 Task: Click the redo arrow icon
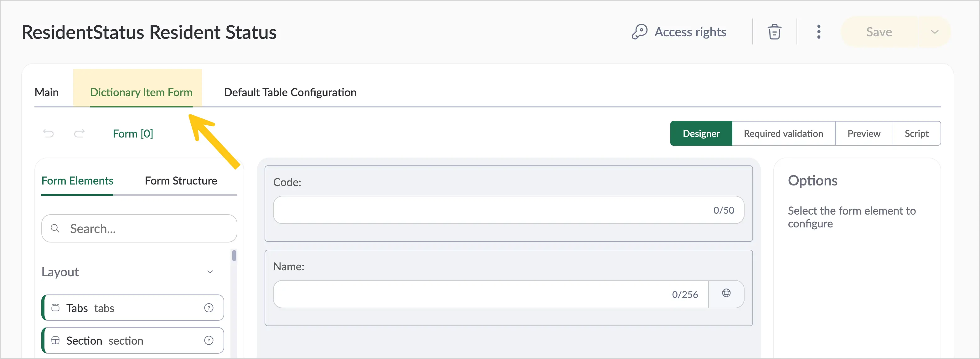coord(79,134)
